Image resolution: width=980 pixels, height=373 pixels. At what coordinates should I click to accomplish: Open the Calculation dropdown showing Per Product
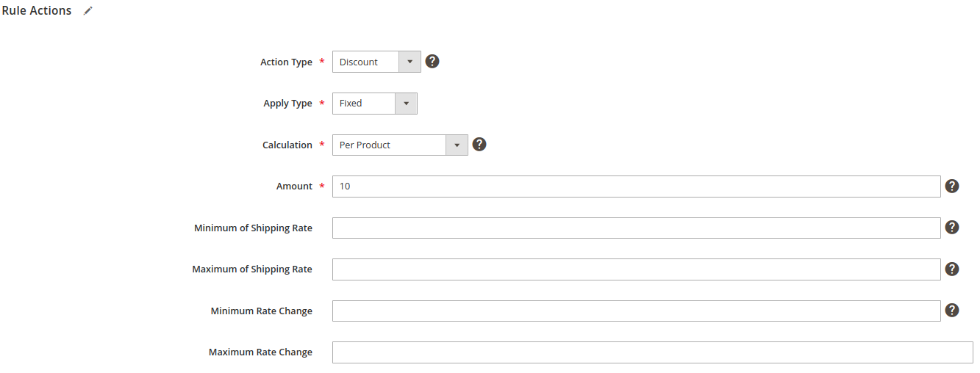click(400, 145)
